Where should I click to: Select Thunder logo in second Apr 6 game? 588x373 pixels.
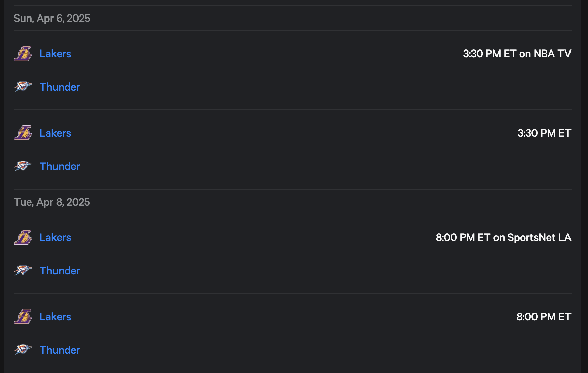tap(23, 166)
